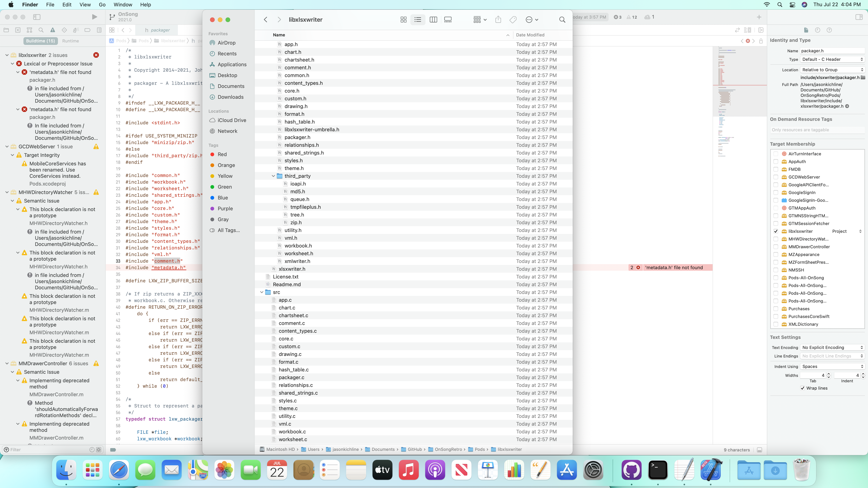Image resolution: width=868 pixels, height=488 pixels.
Task: Uncheck libxlsxwriter target membership
Action: pyautogui.click(x=776, y=231)
